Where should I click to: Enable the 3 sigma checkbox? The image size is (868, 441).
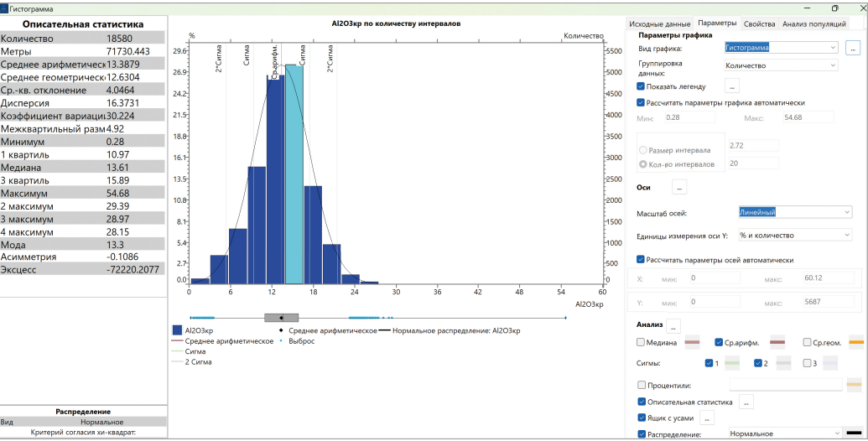point(807,363)
